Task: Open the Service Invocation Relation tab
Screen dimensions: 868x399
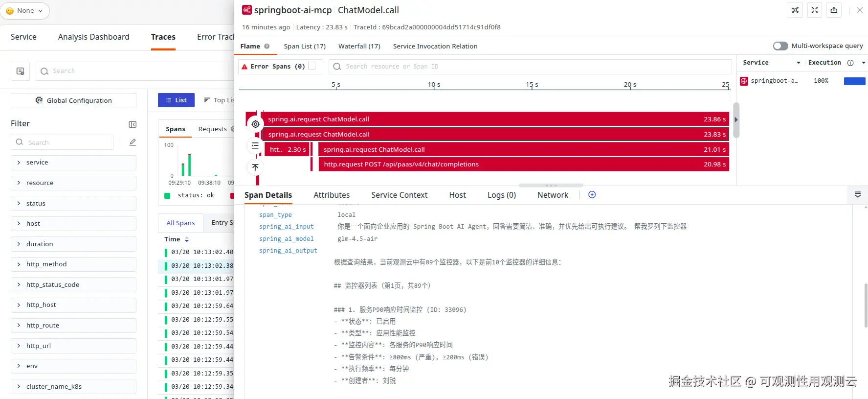Action: click(435, 46)
